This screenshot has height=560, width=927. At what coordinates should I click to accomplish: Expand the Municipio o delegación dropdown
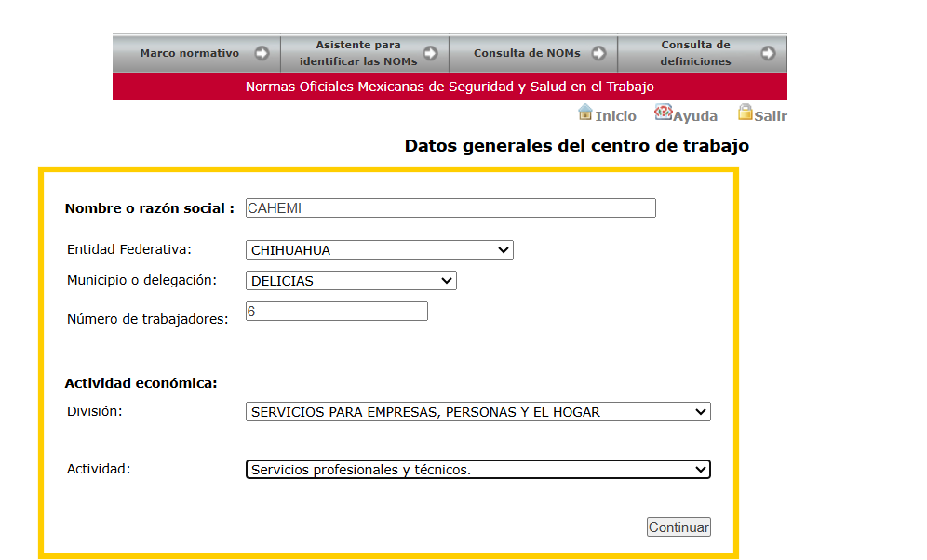click(351, 281)
